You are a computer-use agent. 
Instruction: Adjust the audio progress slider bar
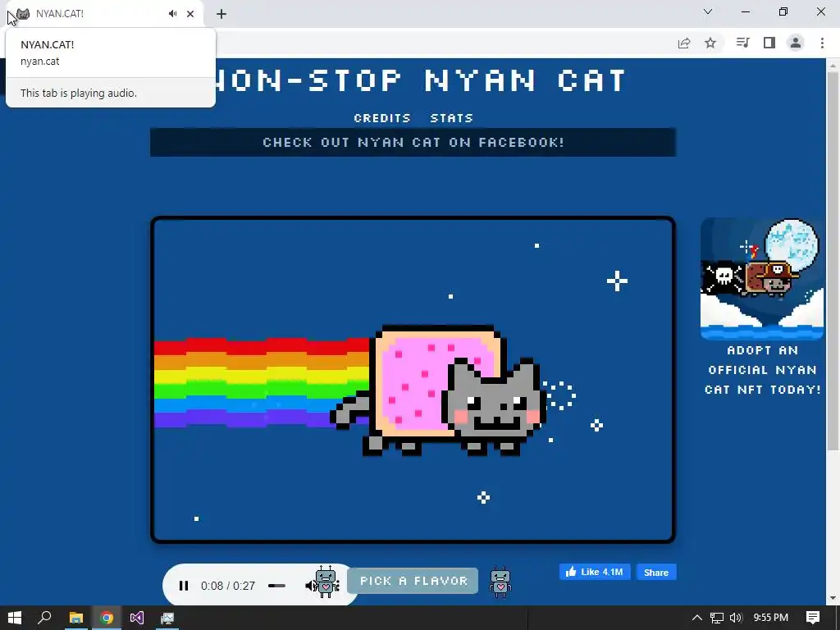pyautogui.click(x=276, y=586)
